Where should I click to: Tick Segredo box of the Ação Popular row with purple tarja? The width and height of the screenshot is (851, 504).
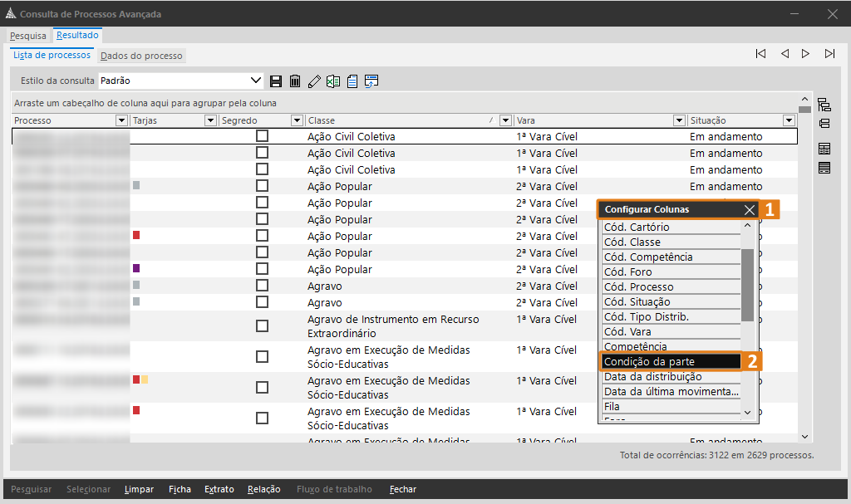(x=262, y=269)
